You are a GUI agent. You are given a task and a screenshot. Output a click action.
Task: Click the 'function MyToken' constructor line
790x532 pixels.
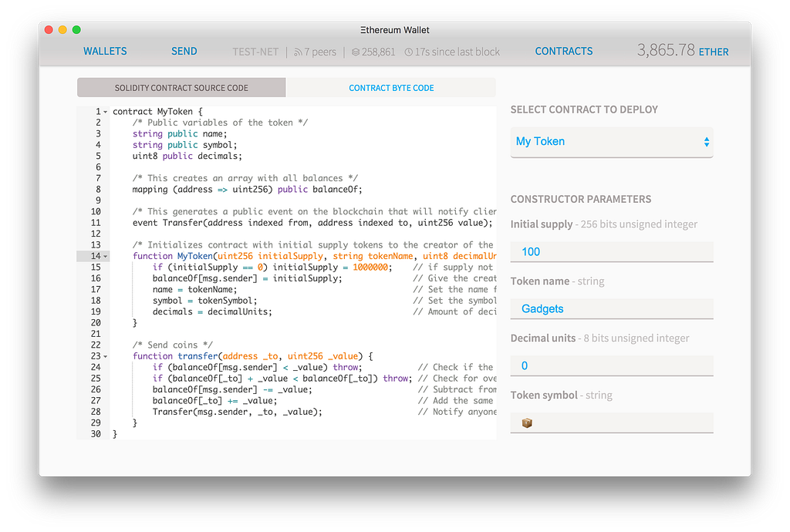pos(315,256)
